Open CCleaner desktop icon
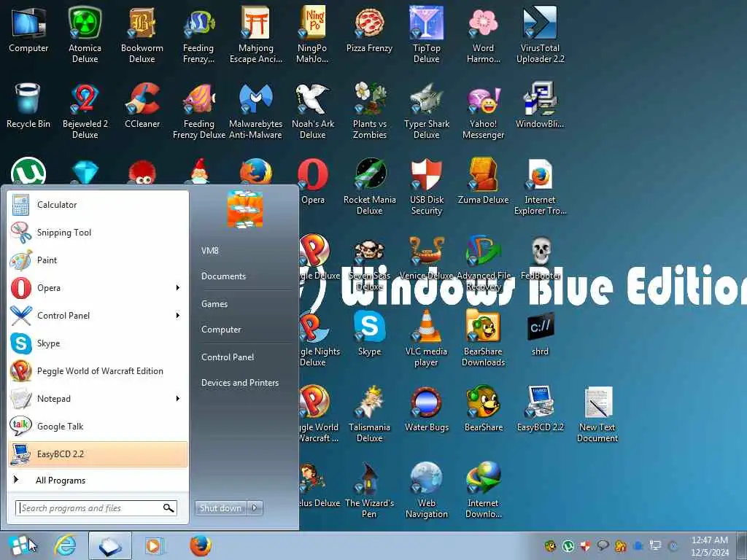 click(x=142, y=106)
